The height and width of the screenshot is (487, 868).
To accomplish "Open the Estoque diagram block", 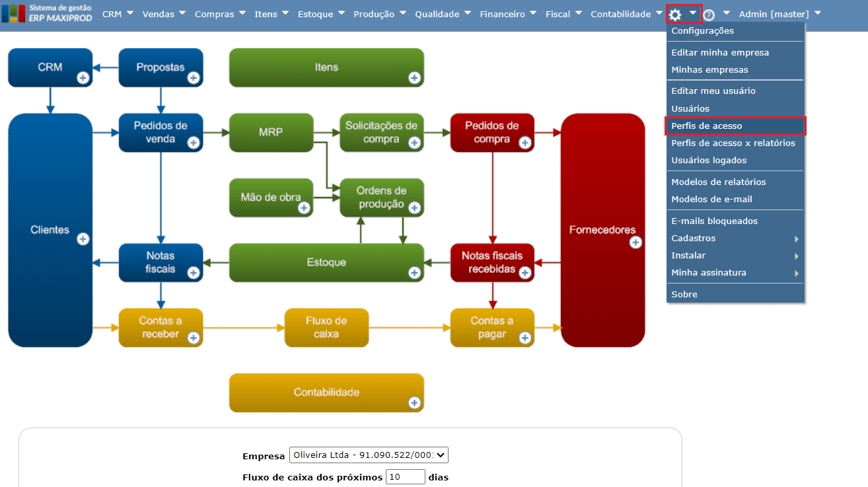I will point(326,262).
